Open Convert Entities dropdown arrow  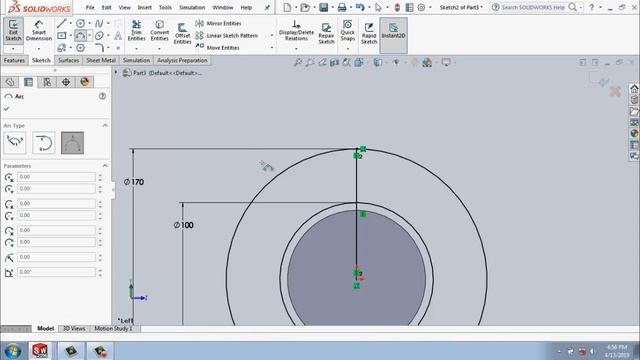(x=160, y=49)
